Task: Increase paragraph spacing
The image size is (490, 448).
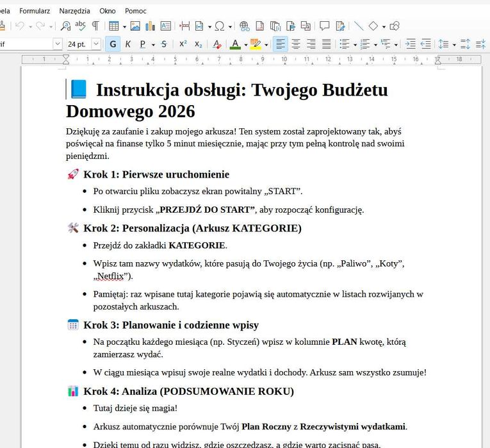Action: point(465,44)
